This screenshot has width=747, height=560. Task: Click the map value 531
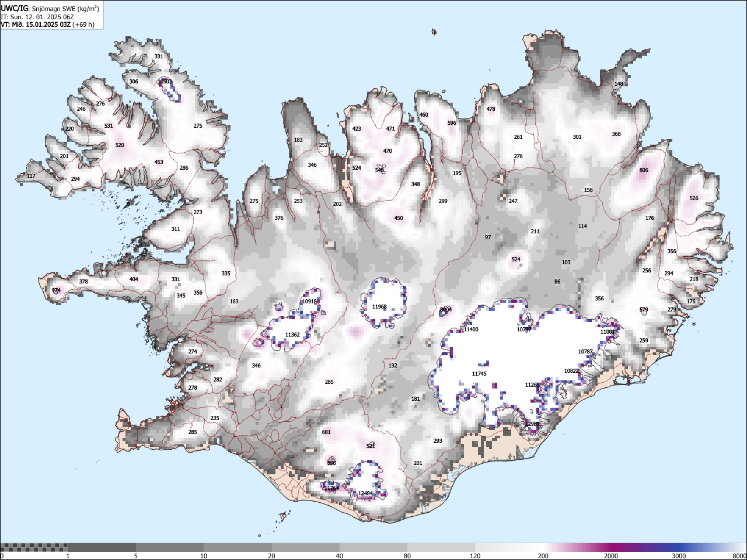coord(109,126)
